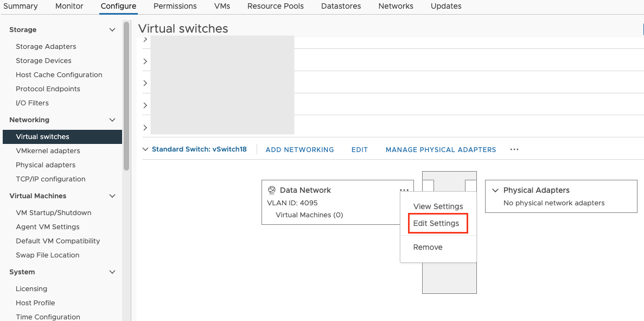Viewport: 644px width, 321px height.
Task: Open the Networks tab
Action: coord(396,6)
